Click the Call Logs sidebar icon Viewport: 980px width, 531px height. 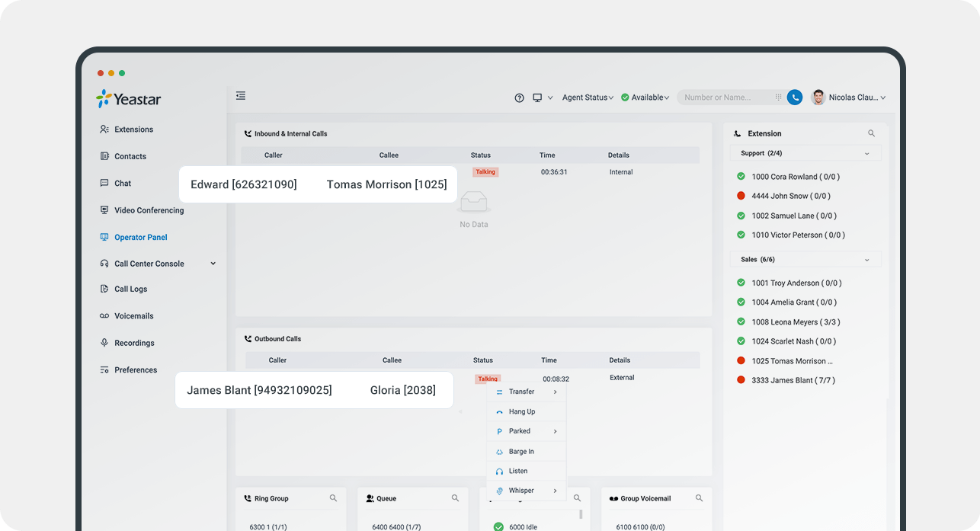(x=104, y=289)
